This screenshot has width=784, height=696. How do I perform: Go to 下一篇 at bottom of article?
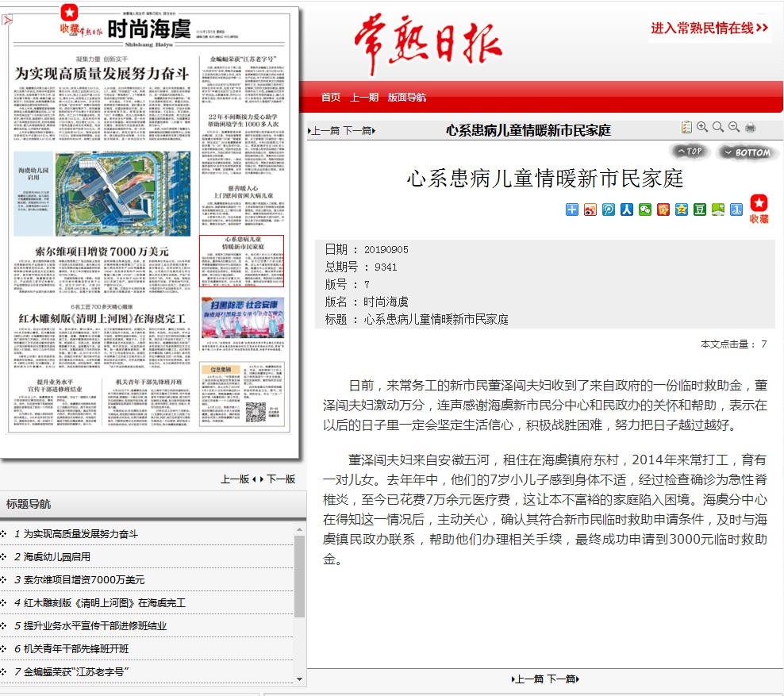[x=563, y=679]
